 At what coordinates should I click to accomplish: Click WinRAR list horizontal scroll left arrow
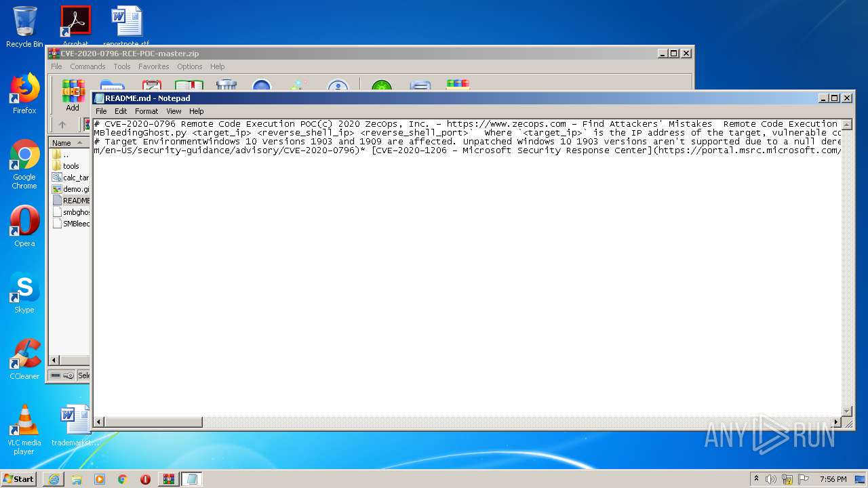click(55, 361)
